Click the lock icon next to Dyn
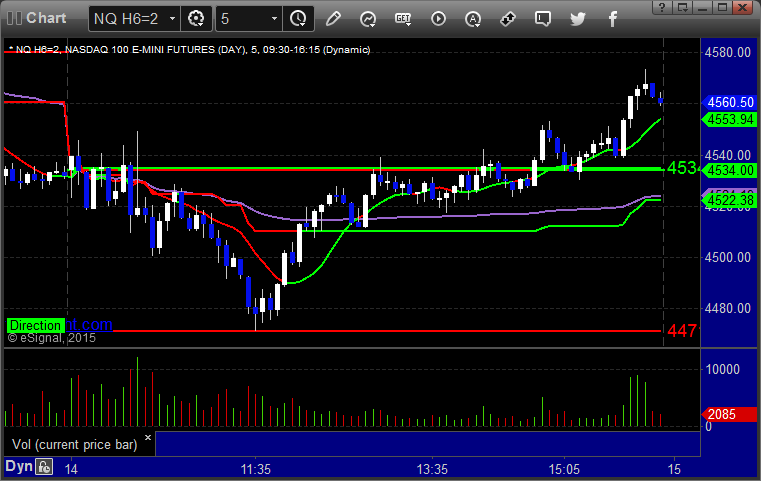The height and width of the screenshot is (481, 761). point(44,467)
